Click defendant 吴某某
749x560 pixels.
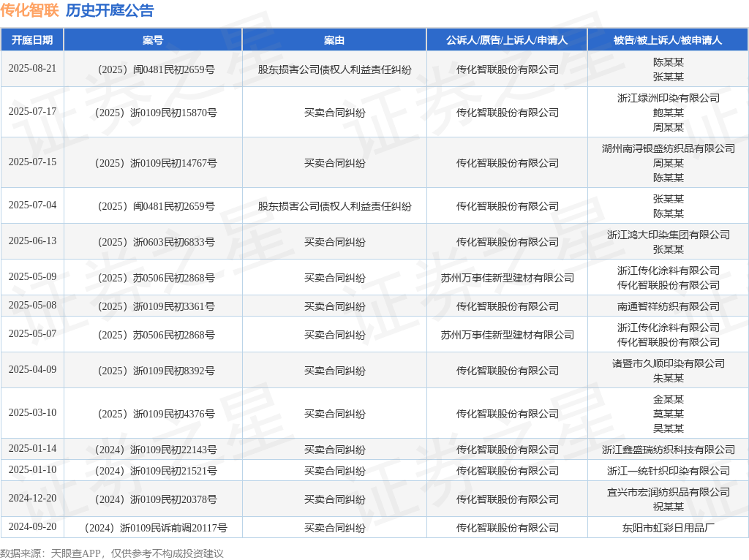[669, 428]
